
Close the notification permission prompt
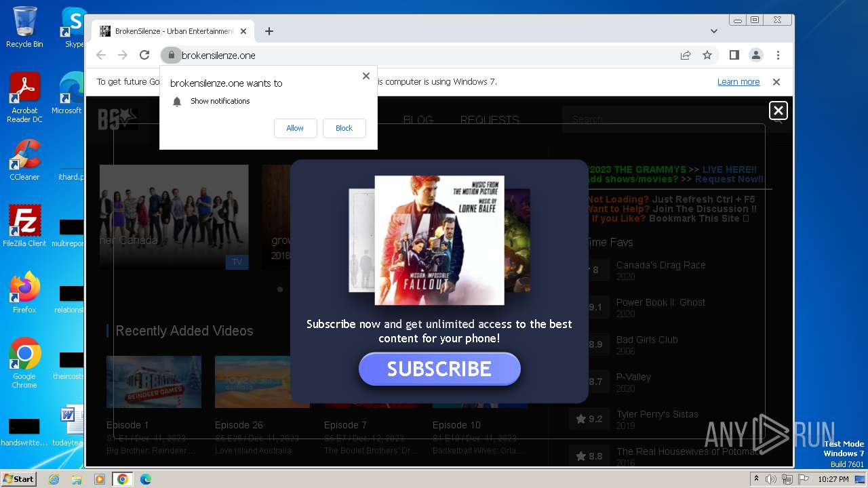tap(366, 76)
